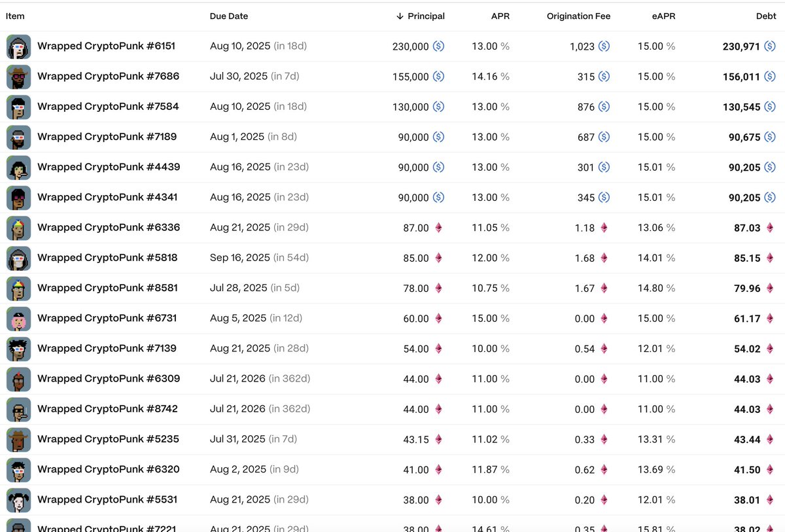Open the Wrapped CryptoPunk #6336 avatar image
The height and width of the screenshot is (532, 785).
18,228
